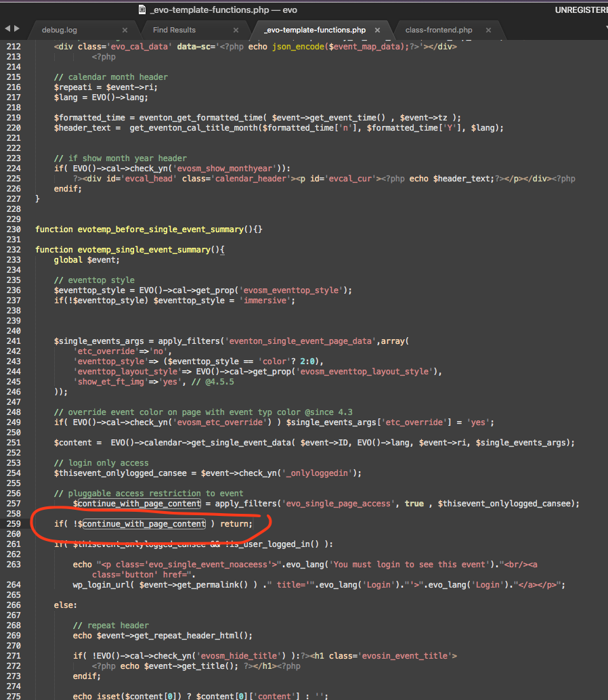Click the right tab-navigation arrow

point(17,29)
